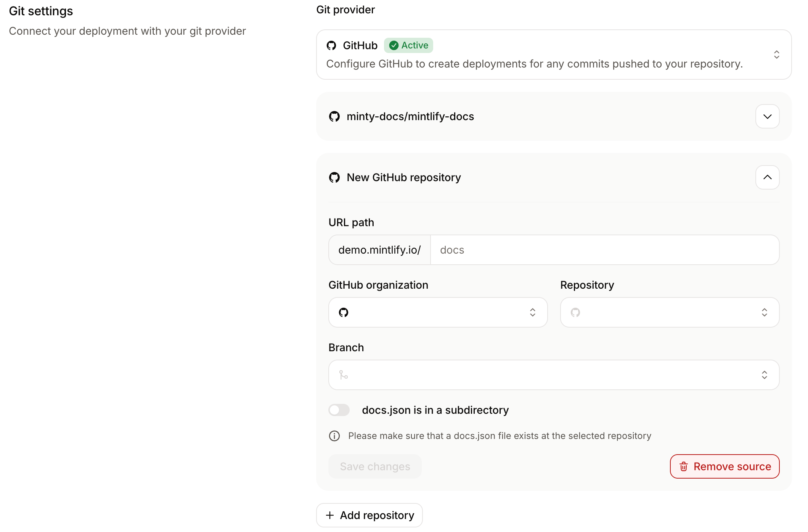Click the Git settings heading
The image size is (808, 532).
click(41, 11)
